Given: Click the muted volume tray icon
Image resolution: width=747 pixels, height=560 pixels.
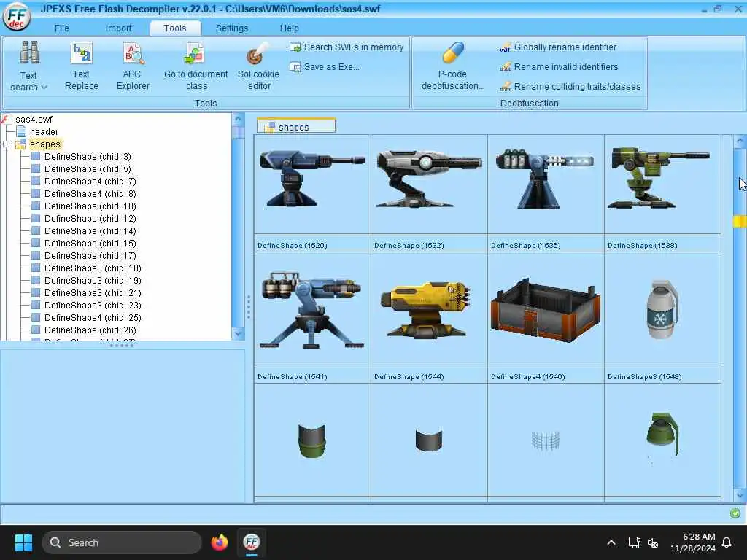Looking at the screenshot, I should (x=653, y=542).
